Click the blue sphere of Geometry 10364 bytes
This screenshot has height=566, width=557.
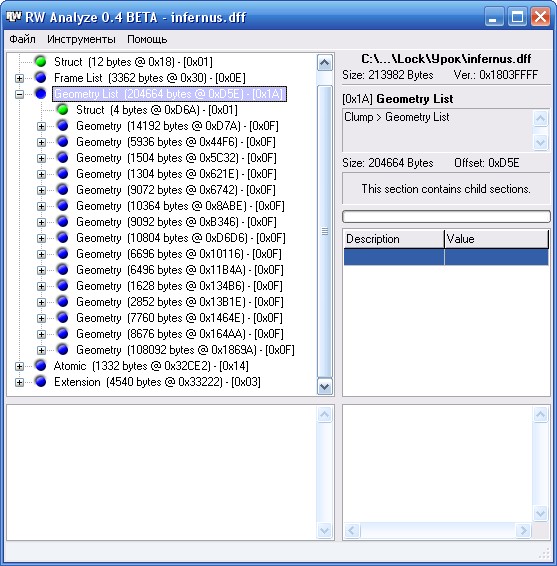coord(63,205)
